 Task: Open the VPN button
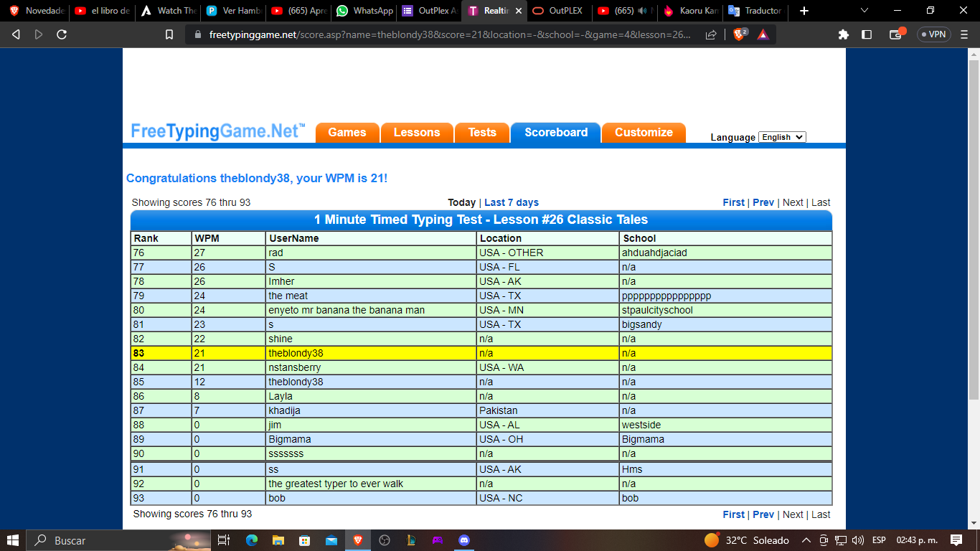(x=933, y=34)
